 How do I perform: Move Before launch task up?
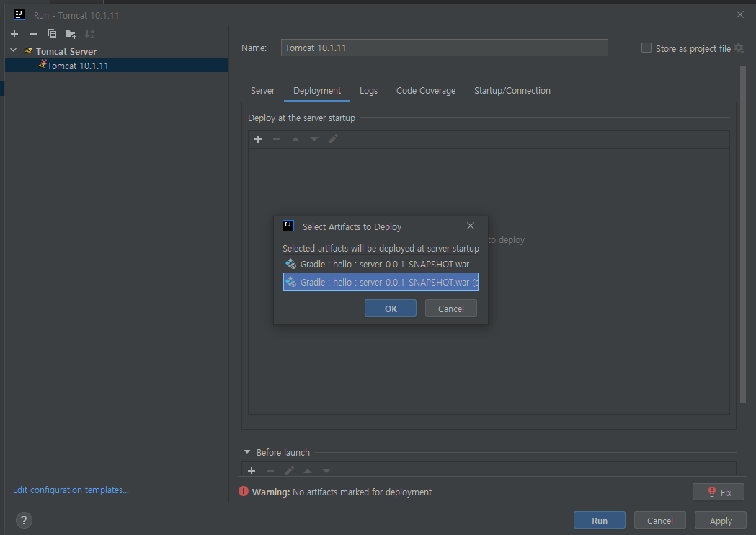[x=308, y=470]
